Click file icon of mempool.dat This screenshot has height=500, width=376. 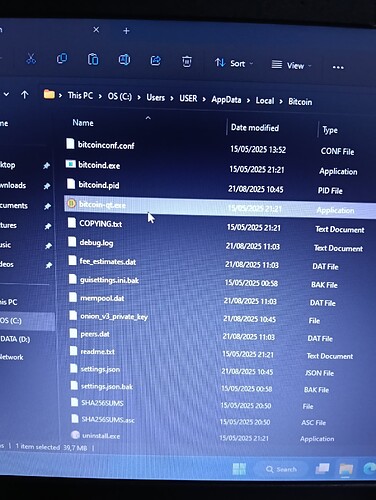pos(73,297)
